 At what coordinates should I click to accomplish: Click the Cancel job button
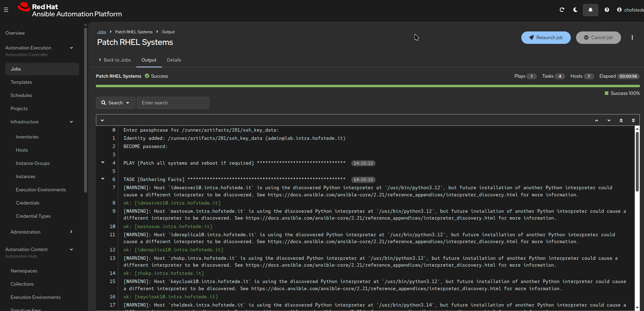tap(598, 38)
